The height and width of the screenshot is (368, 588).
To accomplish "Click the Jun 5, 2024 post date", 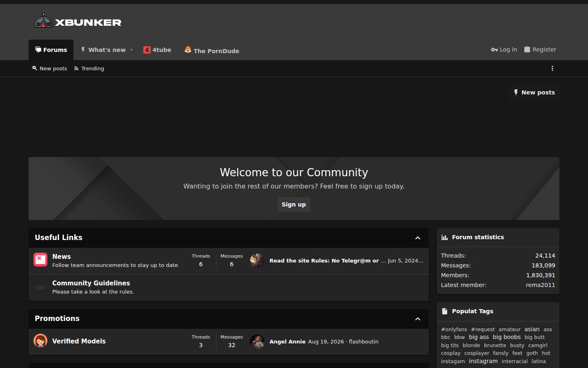I will 405,260.
